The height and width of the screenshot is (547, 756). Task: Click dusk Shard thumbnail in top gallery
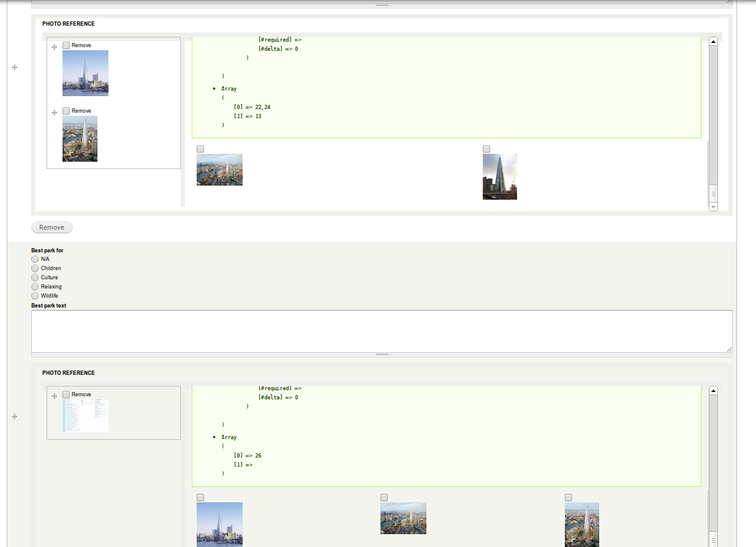click(x=500, y=176)
